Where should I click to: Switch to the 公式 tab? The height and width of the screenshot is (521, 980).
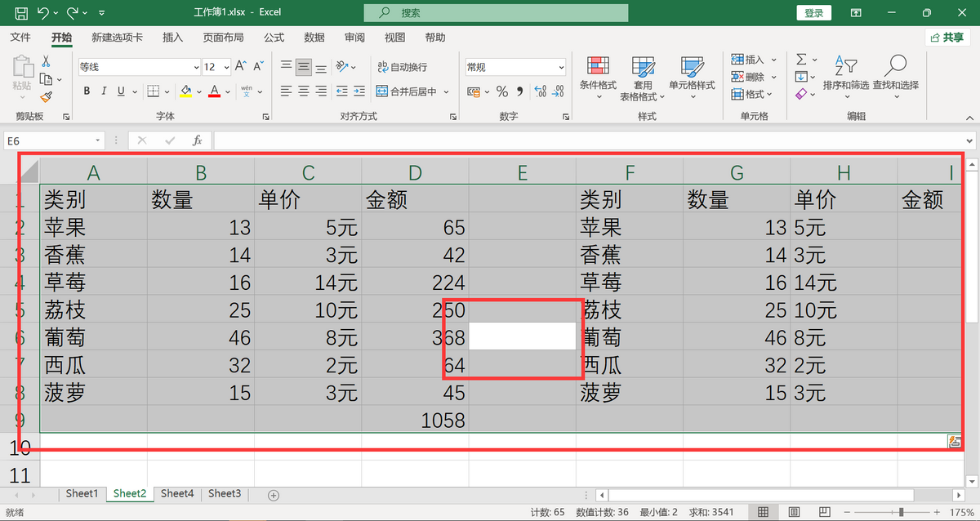pyautogui.click(x=274, y=38)
